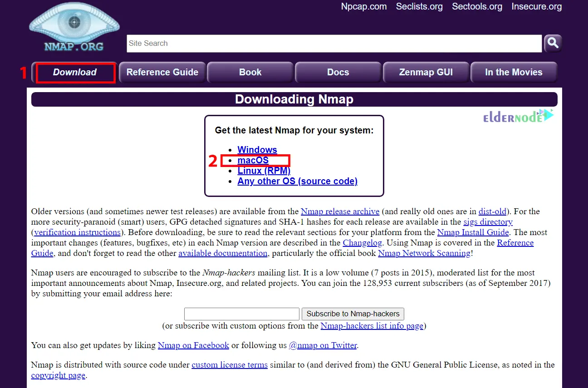Switch to the Reference Guide tab
The image size is (588, 388).
(162, 73)
